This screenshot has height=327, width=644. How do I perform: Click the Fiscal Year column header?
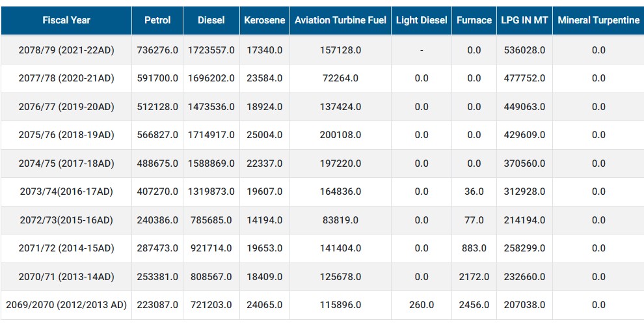pyautogui.click(x=66, y=20)
